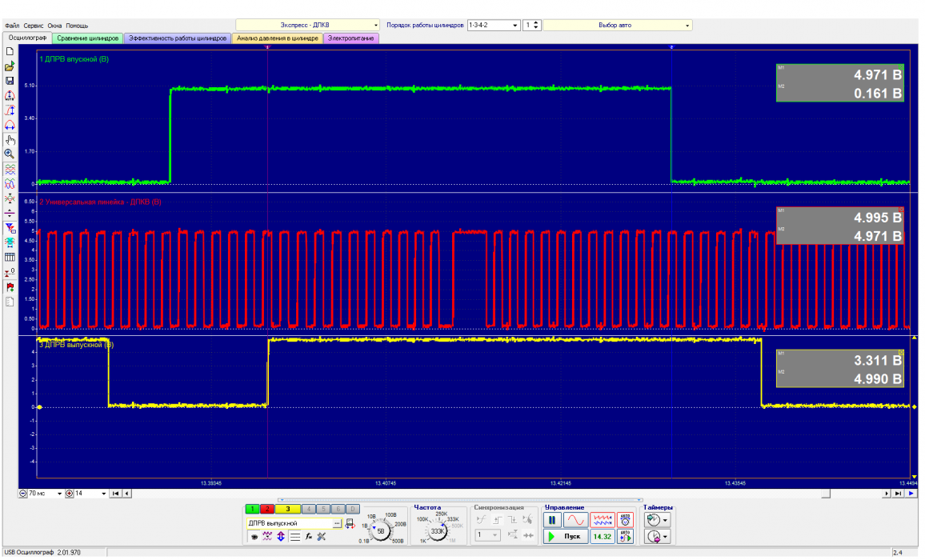Click the Частота frequency knob

438,531
